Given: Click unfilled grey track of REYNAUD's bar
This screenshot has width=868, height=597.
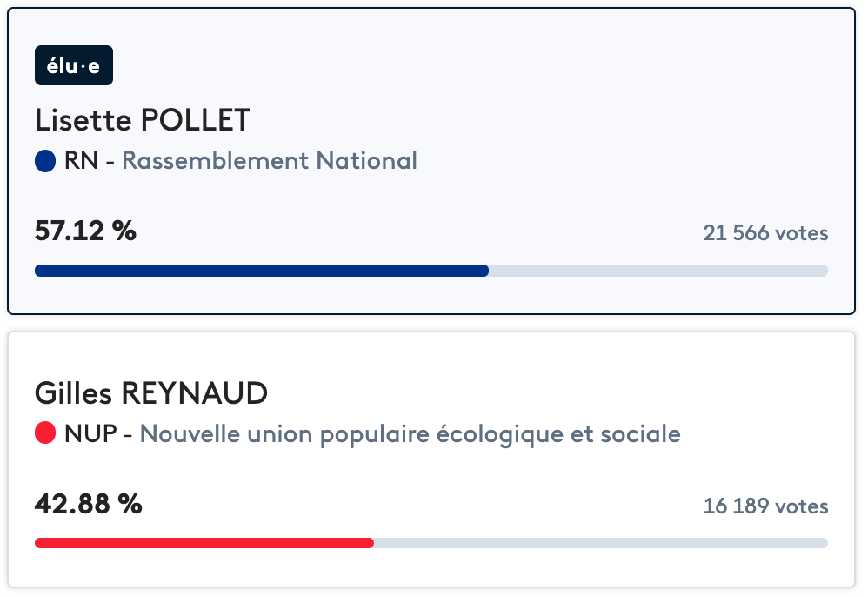Looking at the screenshot, I should [x=600, y=543].
